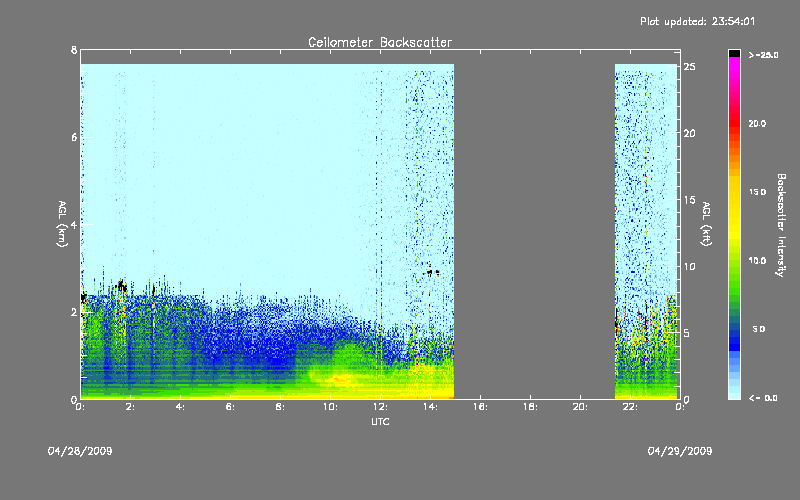This screenshot has width=800, height=500.
Task: Click the "14:" UTC hour tick label
Action: [x=430, y=407]
